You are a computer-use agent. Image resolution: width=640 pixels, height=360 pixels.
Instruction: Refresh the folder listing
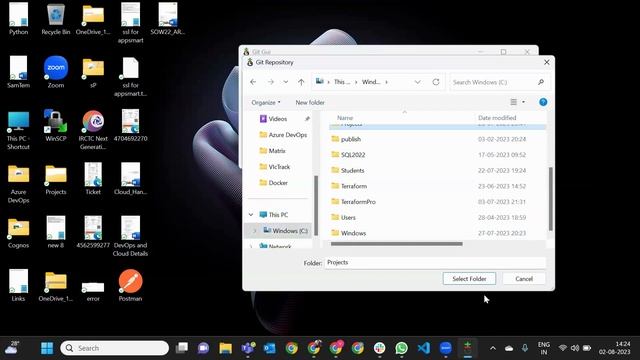pyautogui.click(x=436, y=82)
